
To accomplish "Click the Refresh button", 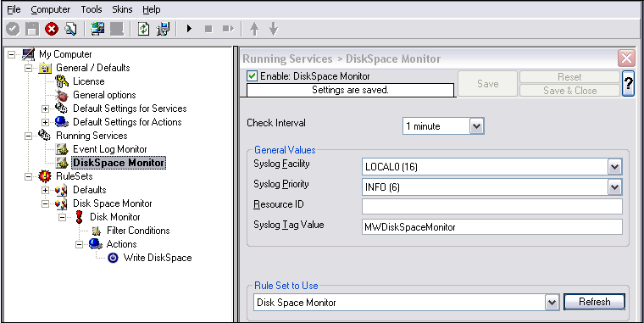I will pos(594,302).
